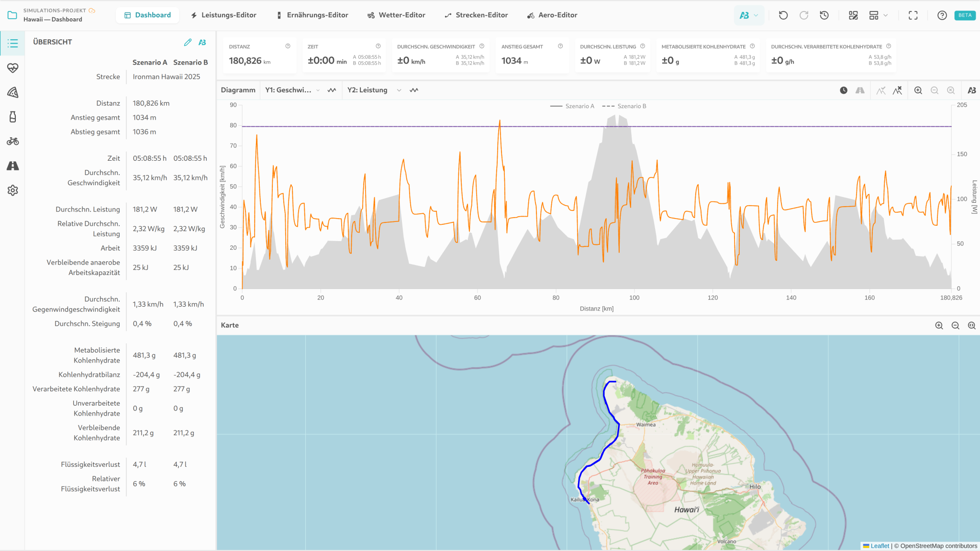Open the Y2: Leistung axis dropdown
The height and width of the screenshot is (551, 980).
pos(374,90)
